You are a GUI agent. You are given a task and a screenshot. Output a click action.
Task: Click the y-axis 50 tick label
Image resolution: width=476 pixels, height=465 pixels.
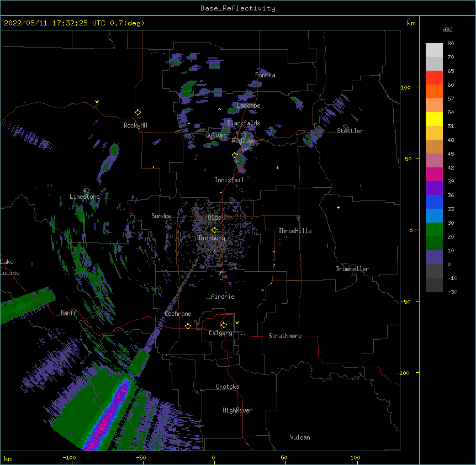pos(408,158)
